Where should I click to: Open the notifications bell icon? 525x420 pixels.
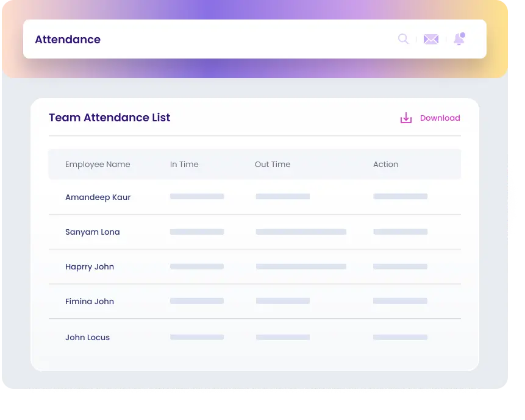click(459, 39)
